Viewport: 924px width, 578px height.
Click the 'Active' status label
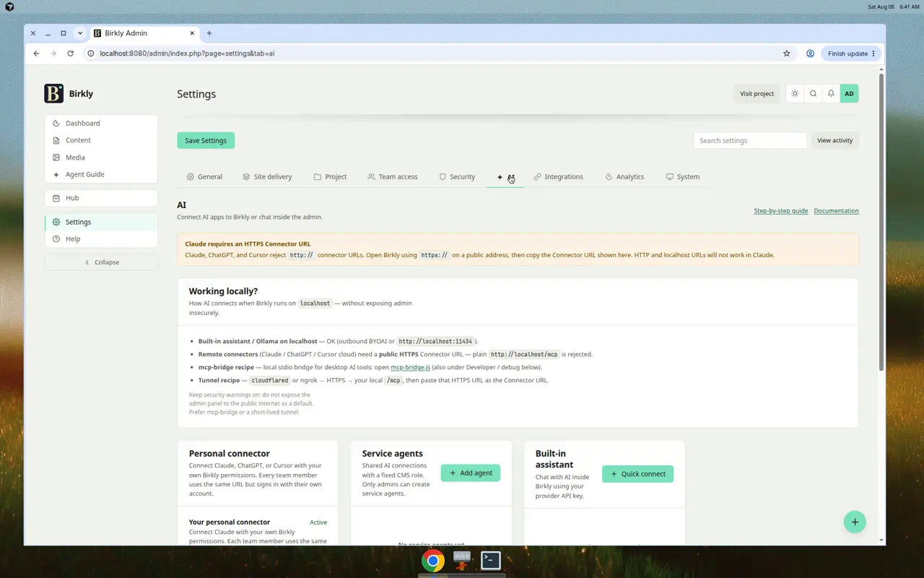[x=318, y=522]
